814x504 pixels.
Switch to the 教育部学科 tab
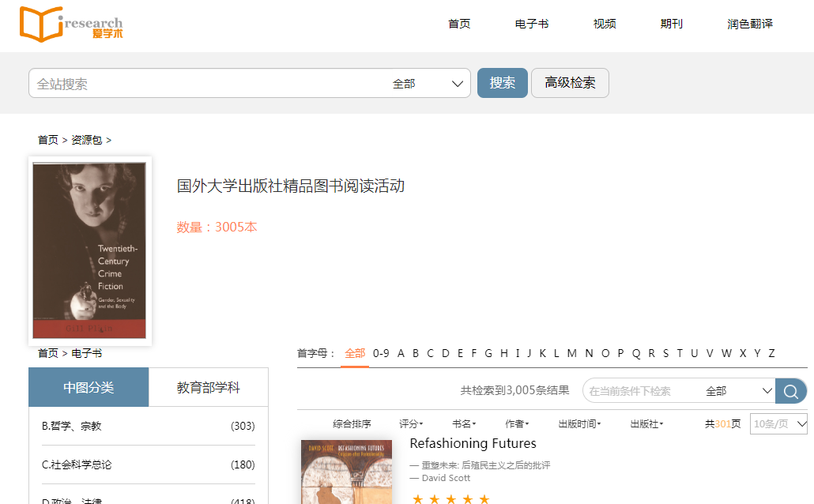pyautogui.click(x=208, y=388)
